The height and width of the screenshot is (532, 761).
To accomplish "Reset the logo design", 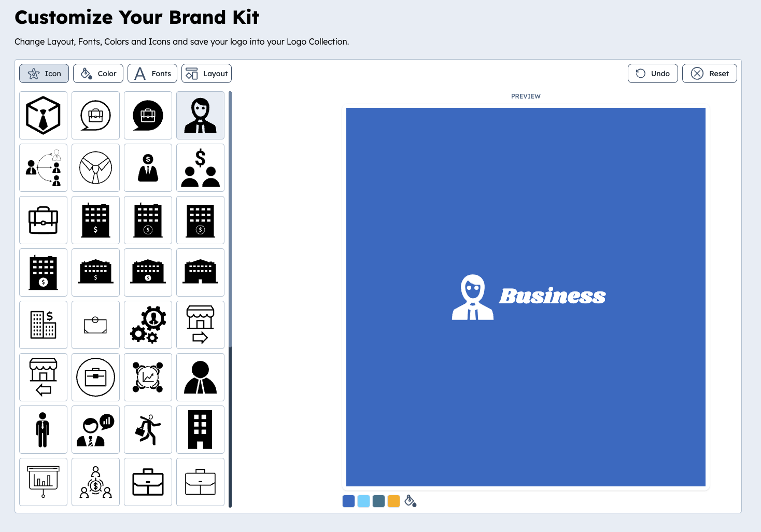I will click(709, 74).
